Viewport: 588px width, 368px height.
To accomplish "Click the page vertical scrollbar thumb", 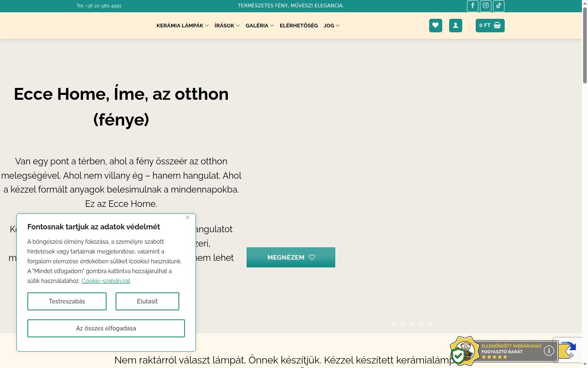I will coord(585,45).
